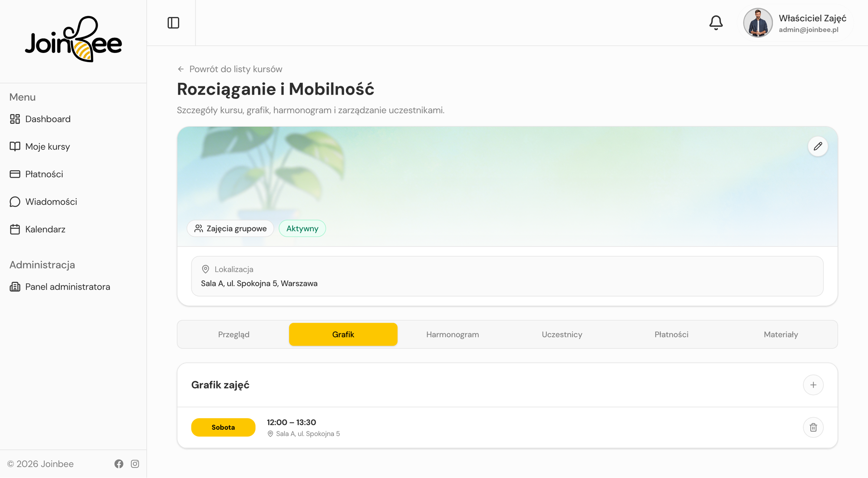Click the pencil edit cover icon
Viewport: 868px width, 478px height.
(818, 146)
